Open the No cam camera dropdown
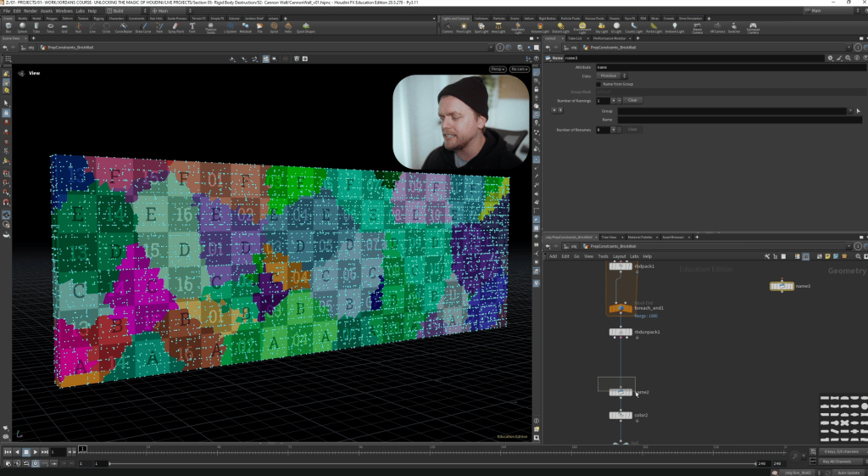Image resolution: width=868 pixels, height=476 pixels. click(519, 70)
